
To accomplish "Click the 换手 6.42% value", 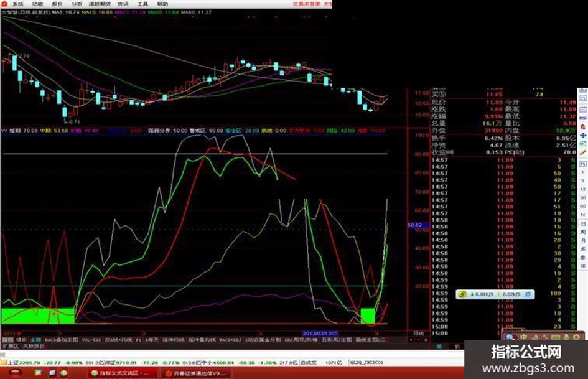I will 493,138.
